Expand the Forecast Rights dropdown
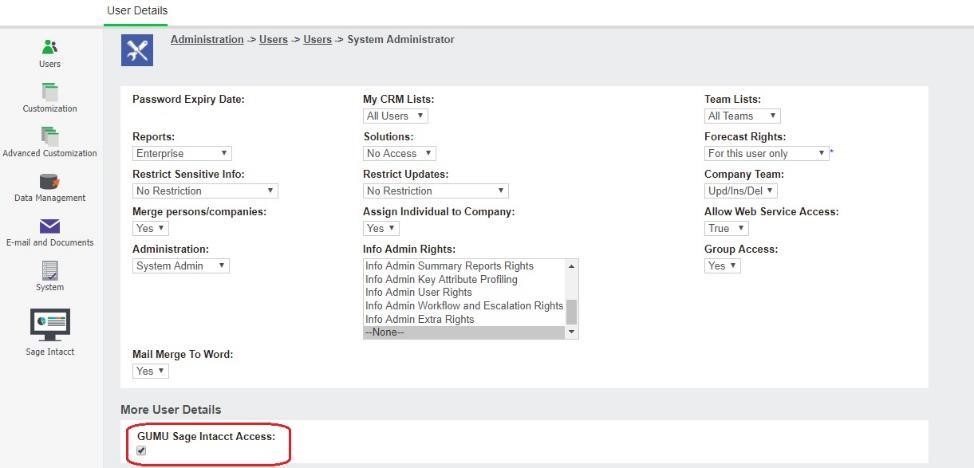 [x=766, y=154]
